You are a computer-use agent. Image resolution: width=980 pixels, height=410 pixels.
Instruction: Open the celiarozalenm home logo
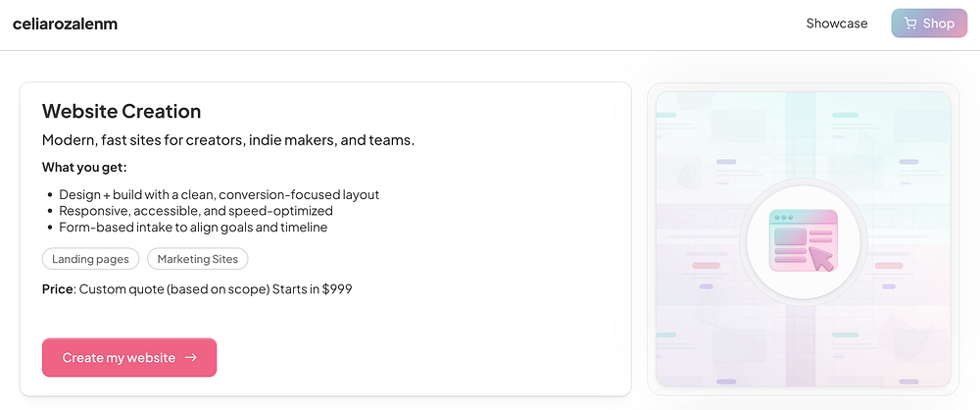[x=65, y=24]
